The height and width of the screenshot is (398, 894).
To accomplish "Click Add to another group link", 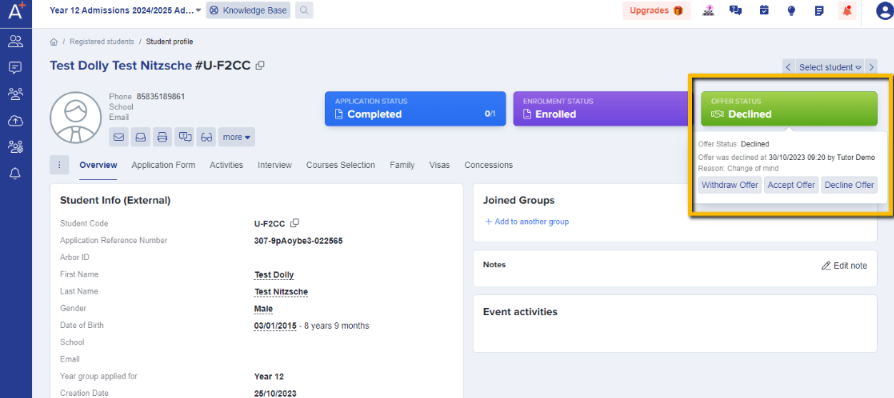I will click(527, 221).
